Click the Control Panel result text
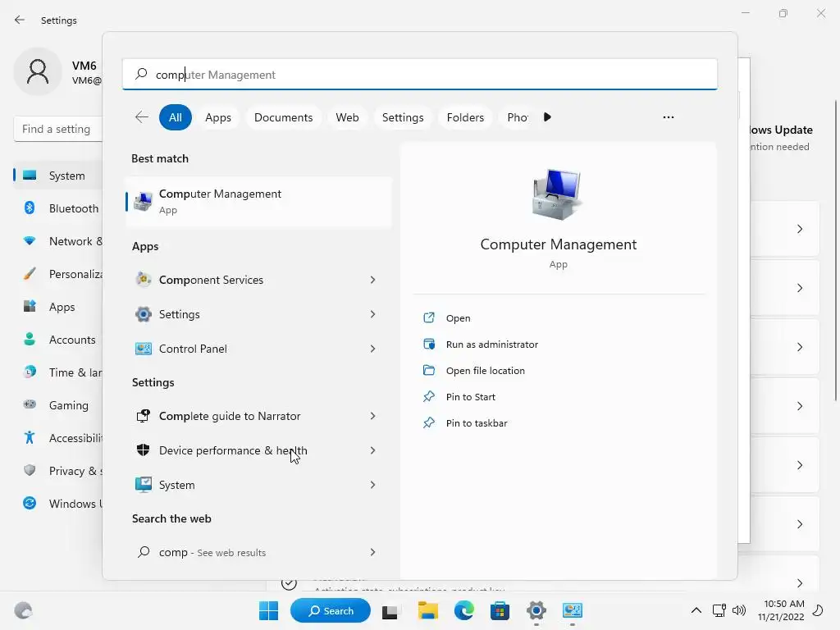Image resolution: width=840 pixels, height=630 pixels. [x=193, y=349]
